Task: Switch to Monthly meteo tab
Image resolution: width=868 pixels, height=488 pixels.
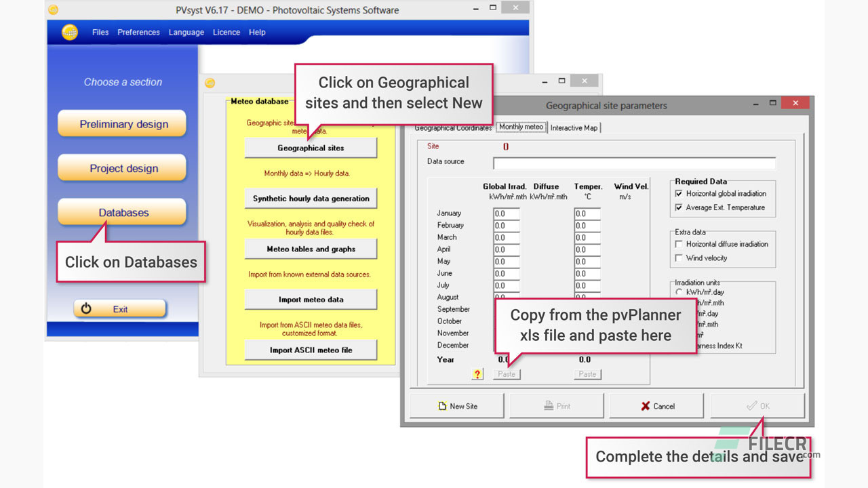Action: click(521, 127)
